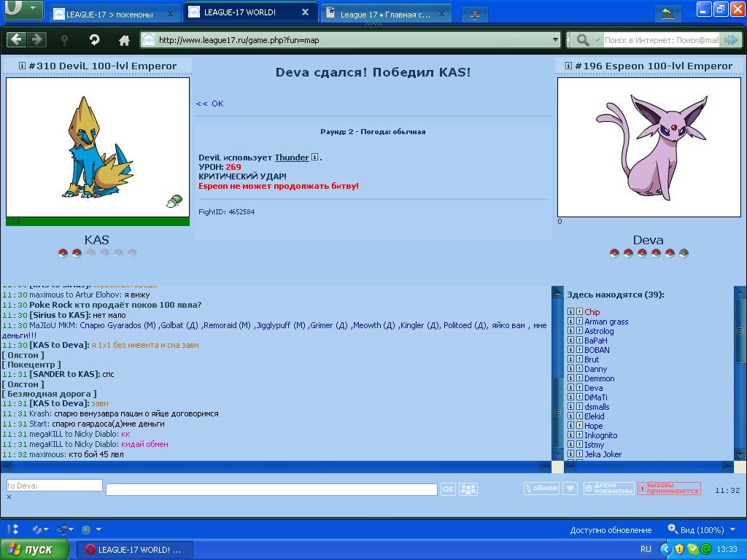Click the item icon on DeviL's picture

point(174,201)
